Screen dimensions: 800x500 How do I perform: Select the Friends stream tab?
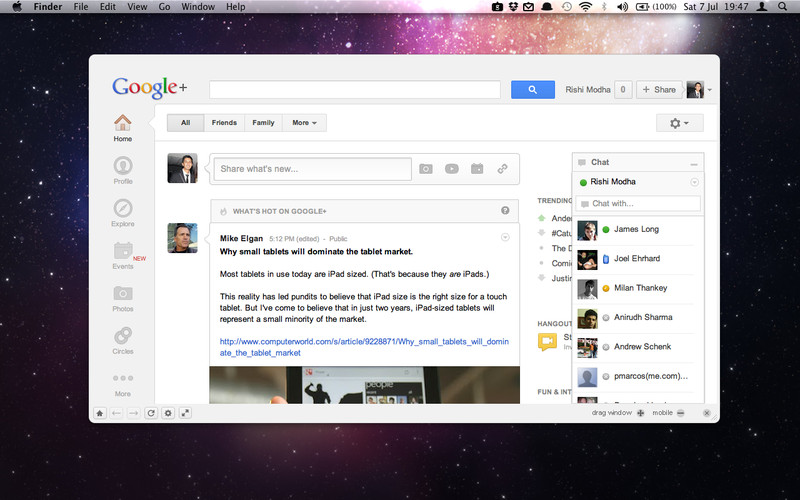click(x=224, y=122)
